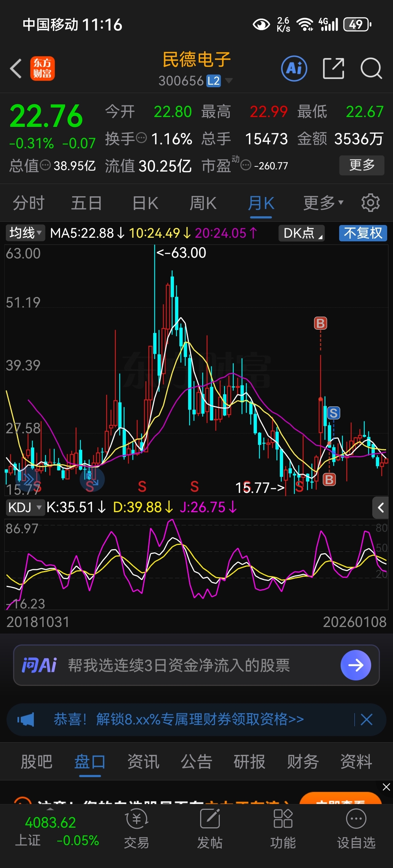The image size is (393, 868).
Task: Open the 研报 tab
Action: click(x=249, y=761)
